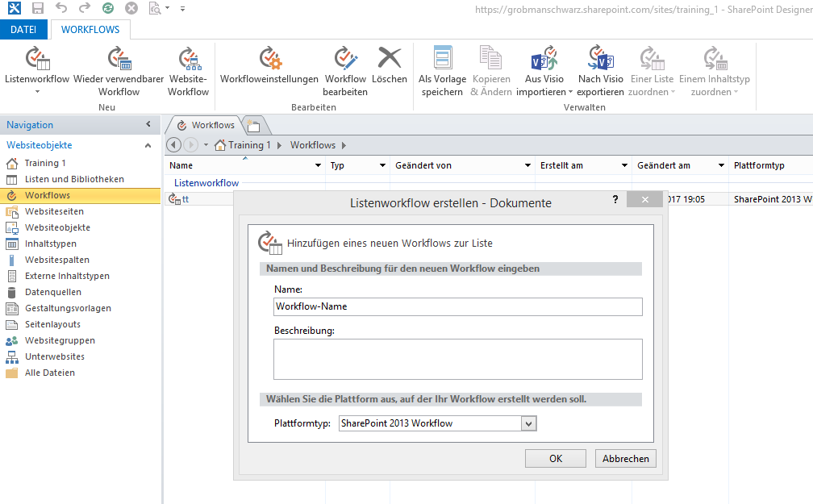Open the Plattformtyp dropdown
This screenshot has width=813, height=504.
click(529, 423)
